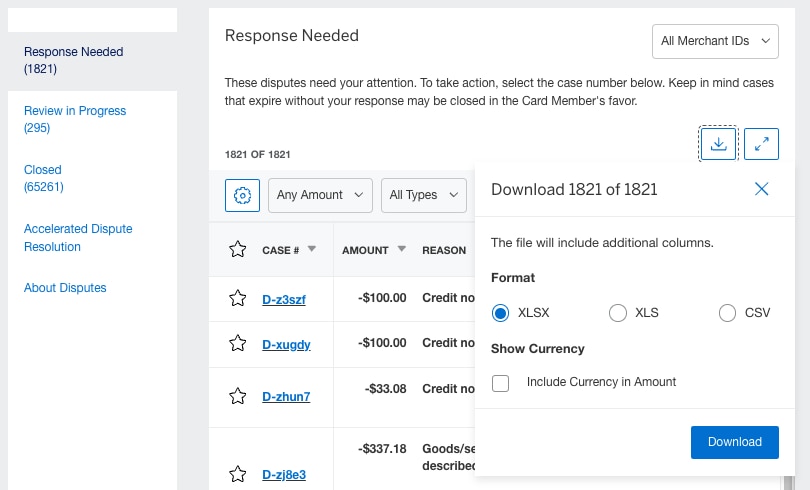This screenshot has width=810, height=490.
Task: Click the Response Needed page heading
Action: pos(292,36)
